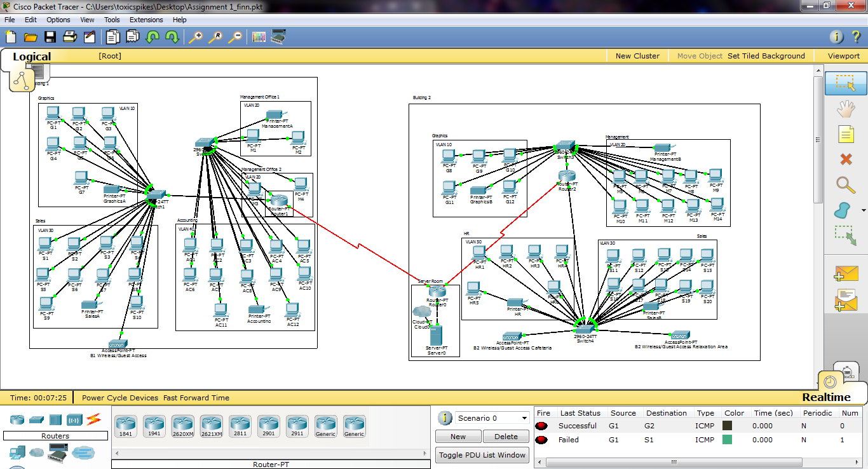Click Set Tiled Background
868x469 pixels.
pos(766,56)
